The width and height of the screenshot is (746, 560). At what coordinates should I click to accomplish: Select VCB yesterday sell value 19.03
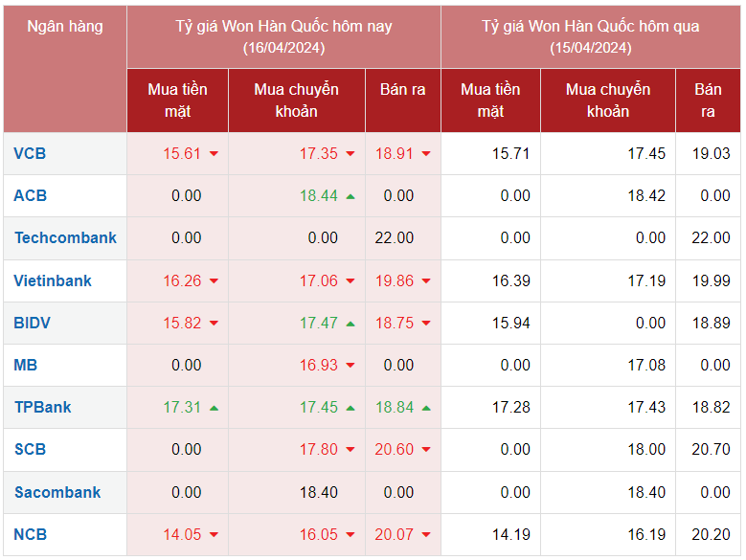tap(712, 153)
